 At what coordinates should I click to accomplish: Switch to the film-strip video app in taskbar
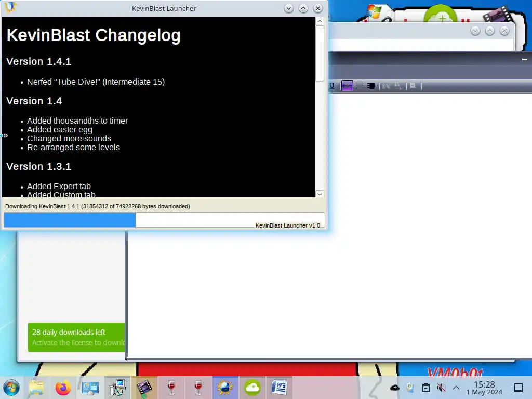point(144,388)
